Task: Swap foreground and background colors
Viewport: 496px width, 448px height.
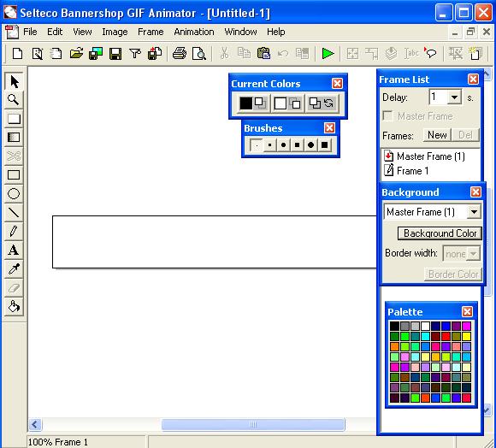Action: point(329,103)
